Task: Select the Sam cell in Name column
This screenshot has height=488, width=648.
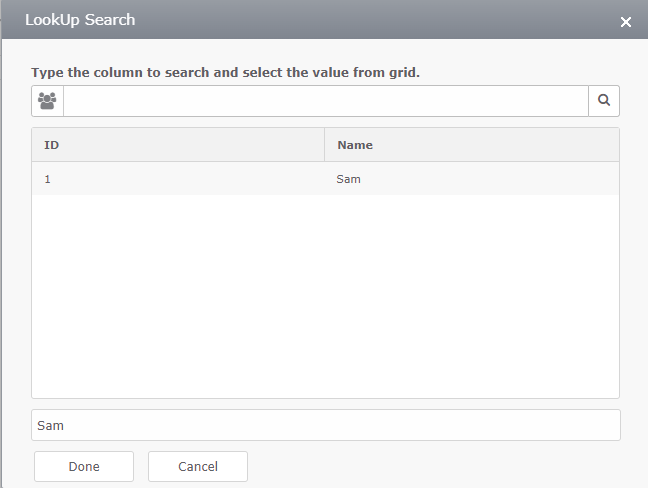Action: (348, 179)
